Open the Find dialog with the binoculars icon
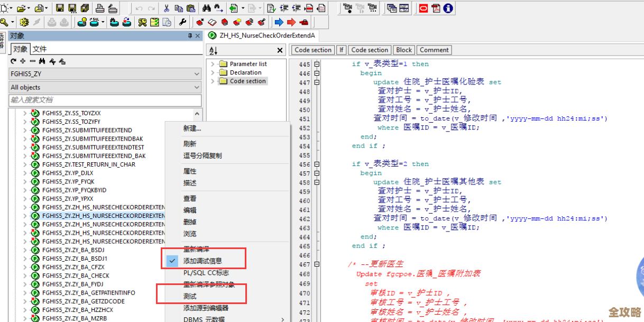 [206, 9]
